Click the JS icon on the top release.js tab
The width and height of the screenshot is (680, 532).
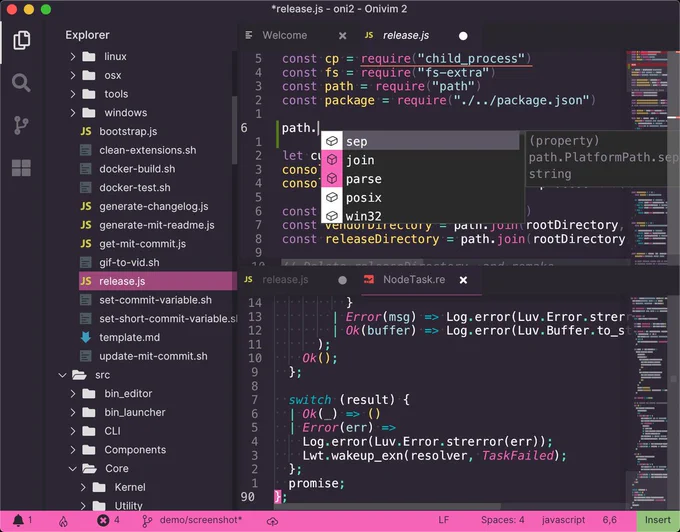tap(369, 35)
